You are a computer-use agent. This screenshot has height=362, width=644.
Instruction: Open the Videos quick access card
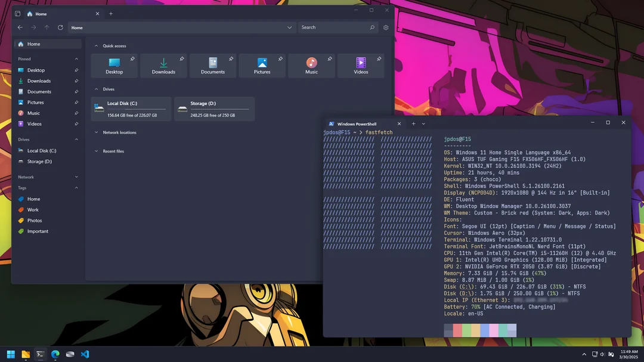[x=361, y=66]
